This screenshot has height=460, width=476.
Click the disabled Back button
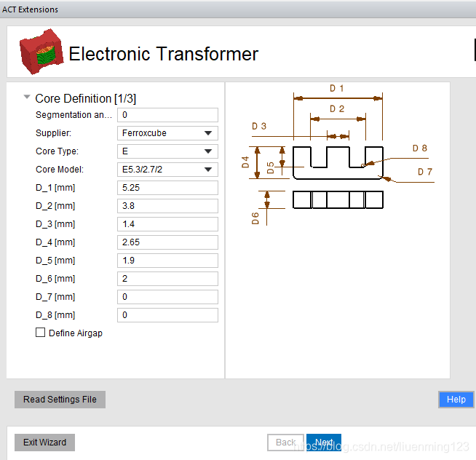pos(285,443)
